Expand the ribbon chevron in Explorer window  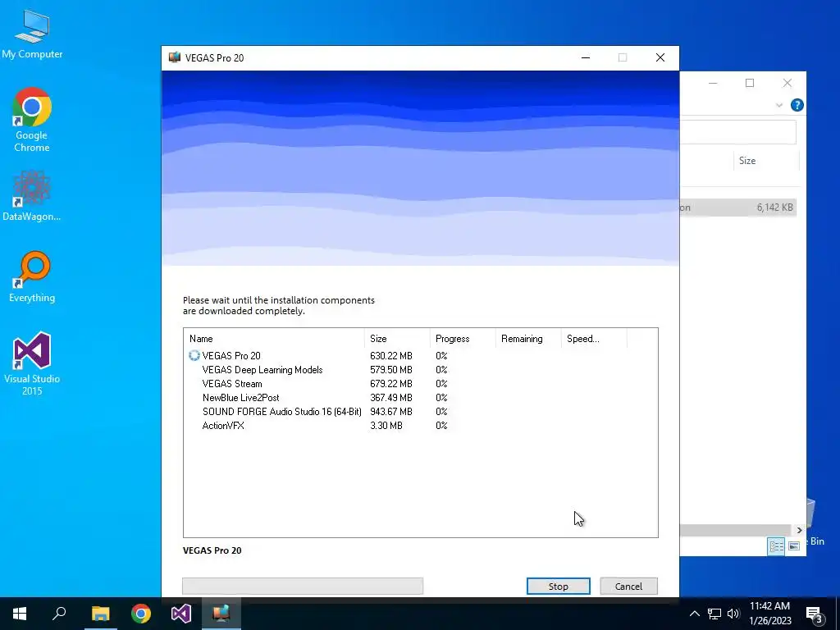(779, 105)
